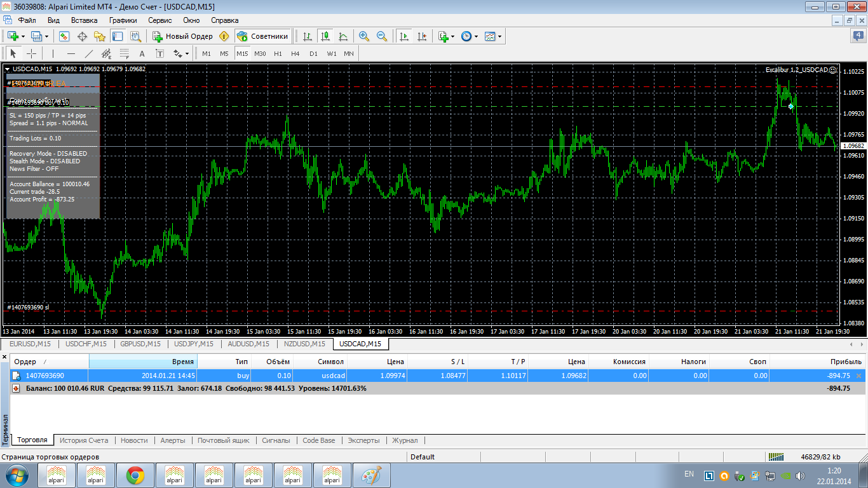Open the Profiles icon in toolbar
Viewport: 868px width, 488px height.
pos(36,36)
